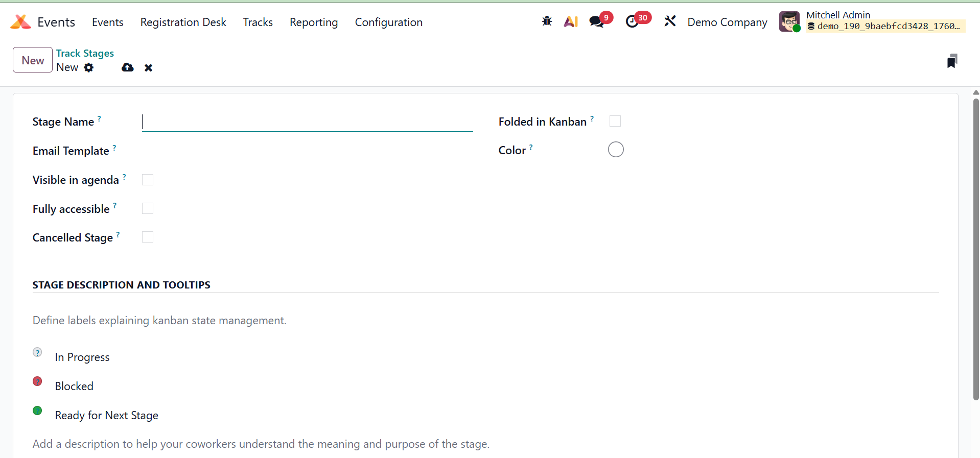Open the conversations message icon
This screenshot has height=458, width=980.
tap(596, 21)
